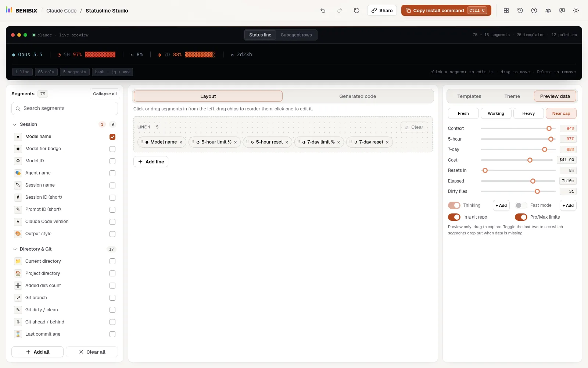The width and height of the screenshot is (588, 368).
Task: Click the Context slider handle
Action: (x=549, y=128)
